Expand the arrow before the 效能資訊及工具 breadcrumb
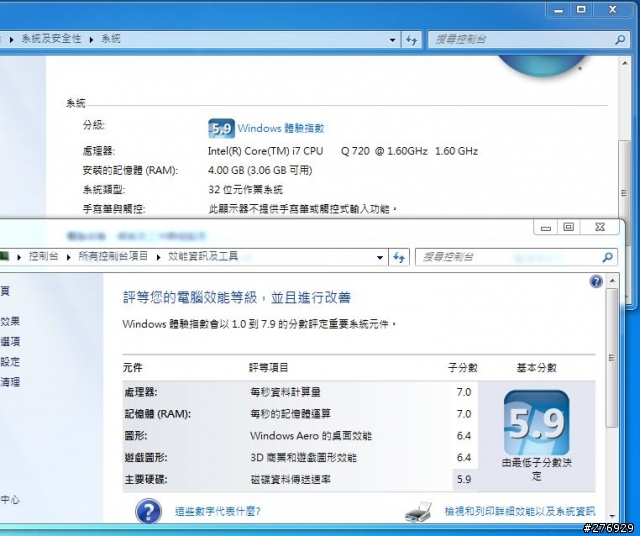The image size is (640, 536). [x=158, y=257]
